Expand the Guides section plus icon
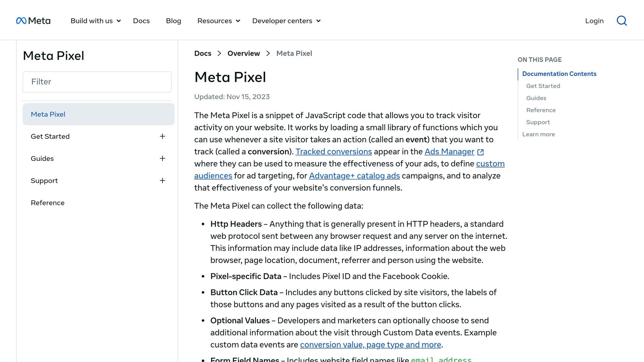This screenshot has height=362, width=644. (x=162, y=158)
